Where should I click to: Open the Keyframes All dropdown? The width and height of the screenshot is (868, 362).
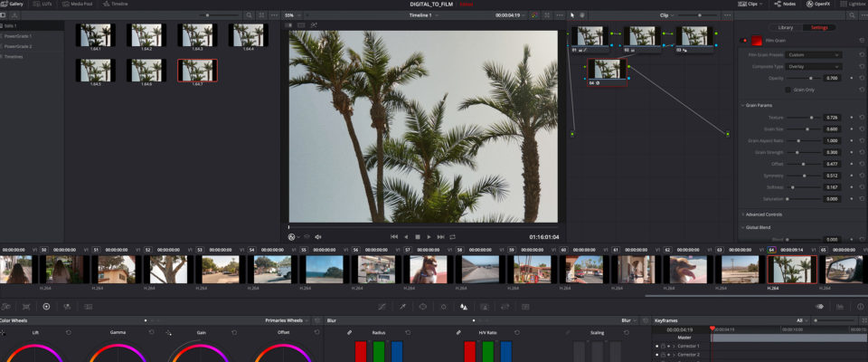click(801, 320)
